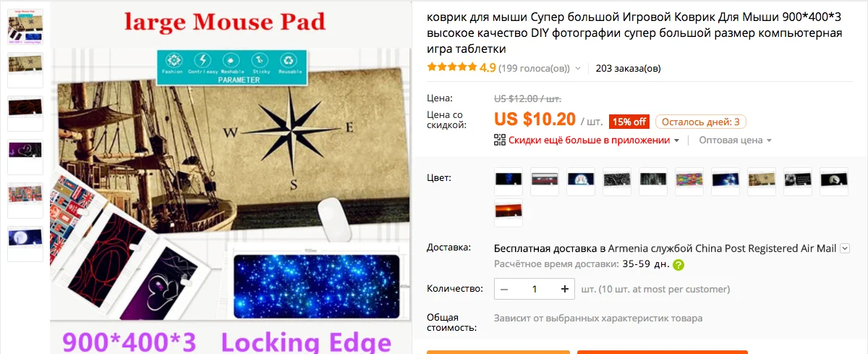This screenshot has height=354, width=868.
Task: Expand the rating breakdown chevron next to votes
Action: pos(577,69)
